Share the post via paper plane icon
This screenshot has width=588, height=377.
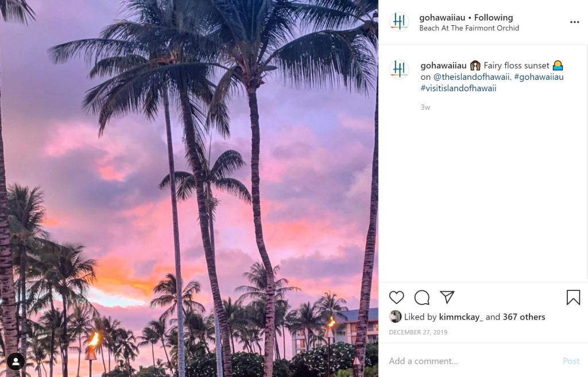point(447,297)
